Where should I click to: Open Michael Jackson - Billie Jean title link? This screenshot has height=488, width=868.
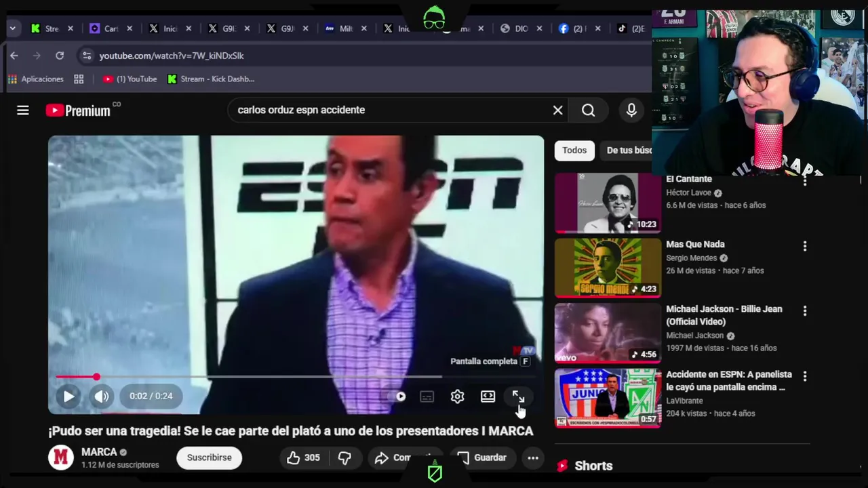pyautogui.click(x=724, y=315)
